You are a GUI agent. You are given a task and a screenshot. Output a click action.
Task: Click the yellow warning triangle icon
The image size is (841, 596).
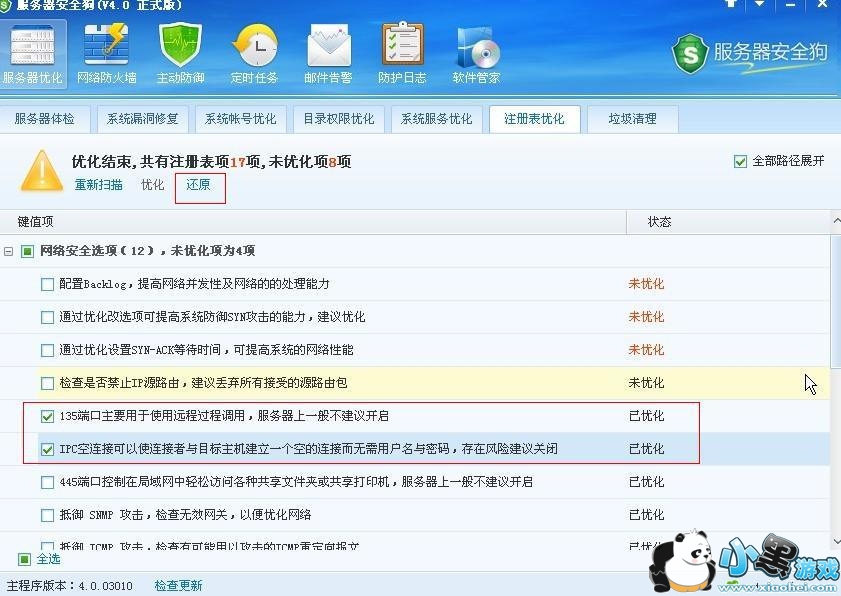tap(41, 172)
